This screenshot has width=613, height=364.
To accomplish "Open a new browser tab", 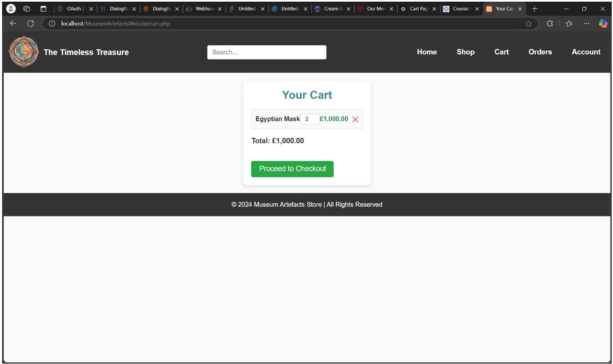I will [534, 9].
